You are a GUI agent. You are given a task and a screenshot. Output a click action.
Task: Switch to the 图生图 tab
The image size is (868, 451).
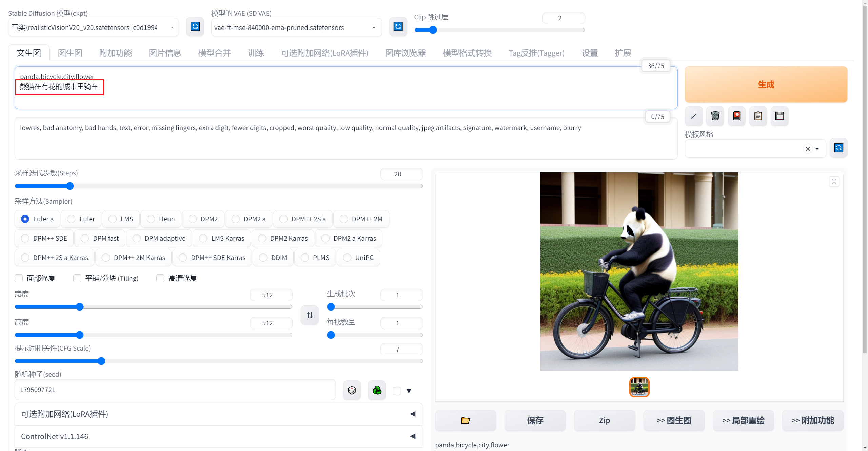[x=70, y=53]
